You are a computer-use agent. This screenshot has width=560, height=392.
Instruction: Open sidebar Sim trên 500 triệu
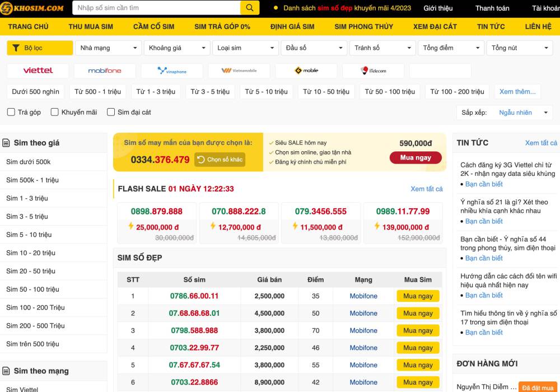[32, 344]
